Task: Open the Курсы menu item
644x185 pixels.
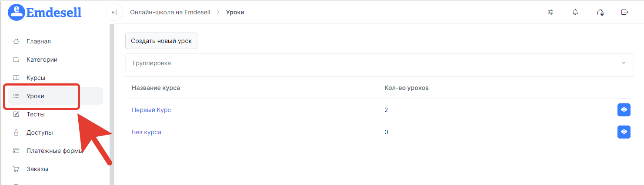Action: 55,78
